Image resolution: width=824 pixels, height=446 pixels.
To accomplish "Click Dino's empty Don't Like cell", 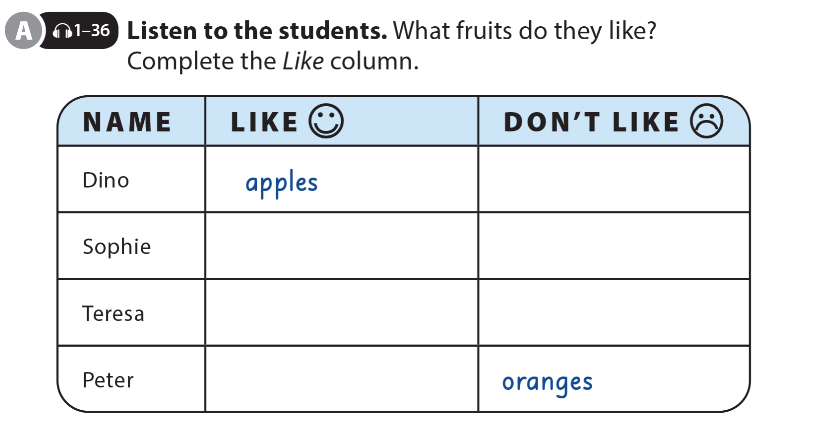I will 613,180.
